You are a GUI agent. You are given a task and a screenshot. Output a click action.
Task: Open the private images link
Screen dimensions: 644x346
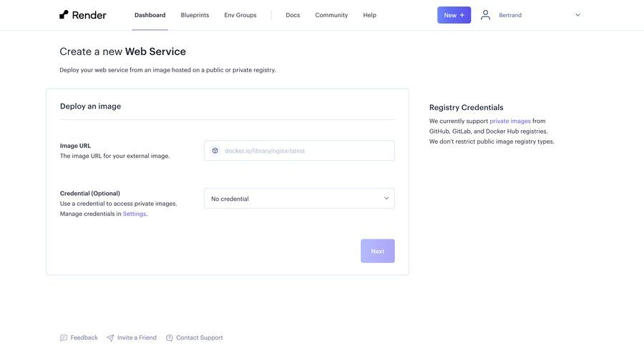pos(509,122)
